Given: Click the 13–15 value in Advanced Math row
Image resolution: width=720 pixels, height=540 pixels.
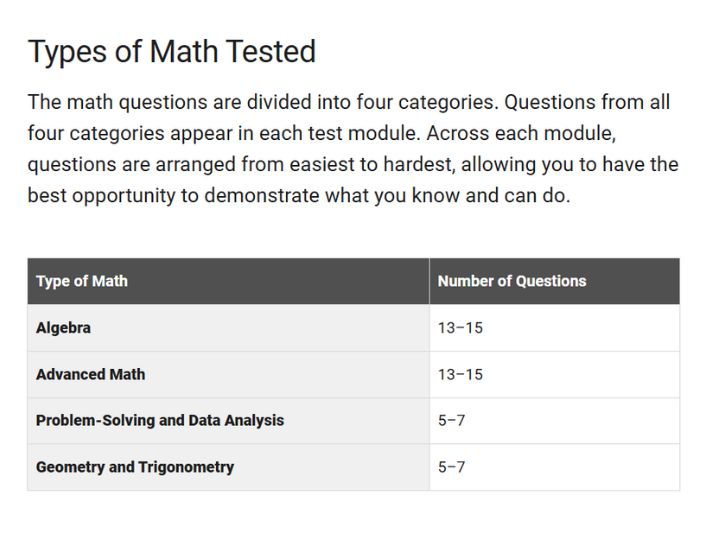Looking at the screenshot, I should (x=460, y=374).
